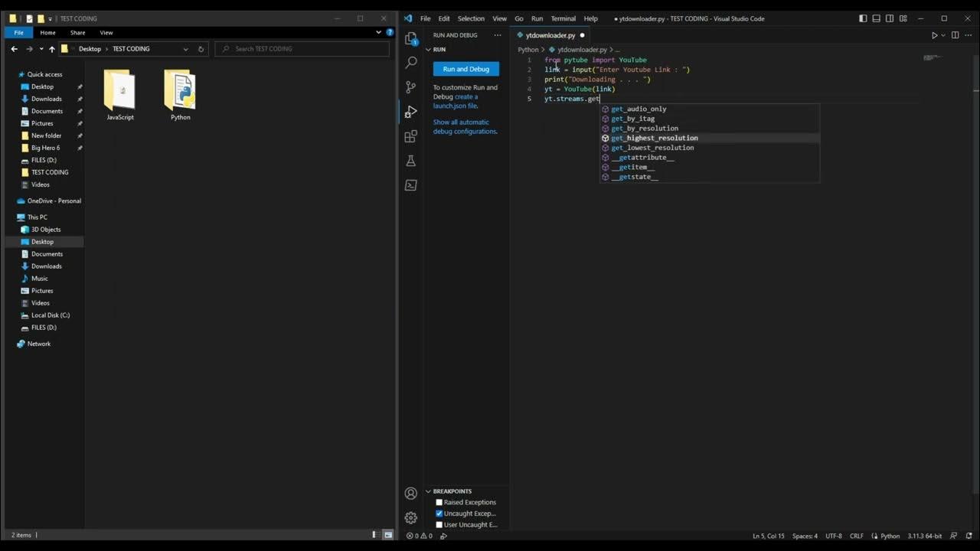This screenshot has height=551, width=980.
Task: Click the Run Python File play icon
Action: pos(934,35)
